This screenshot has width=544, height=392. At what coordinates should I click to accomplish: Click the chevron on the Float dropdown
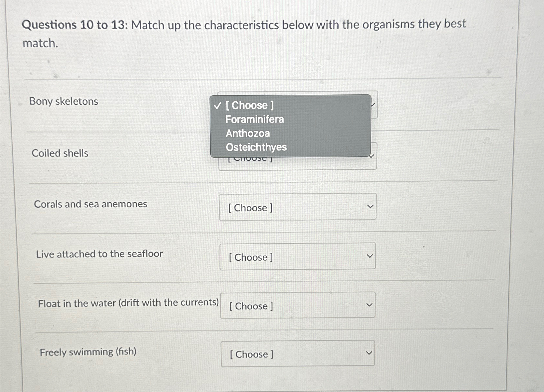[369, 304]
